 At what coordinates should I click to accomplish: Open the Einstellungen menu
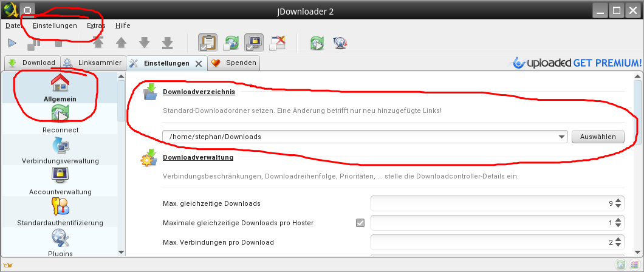pos(55,25)
